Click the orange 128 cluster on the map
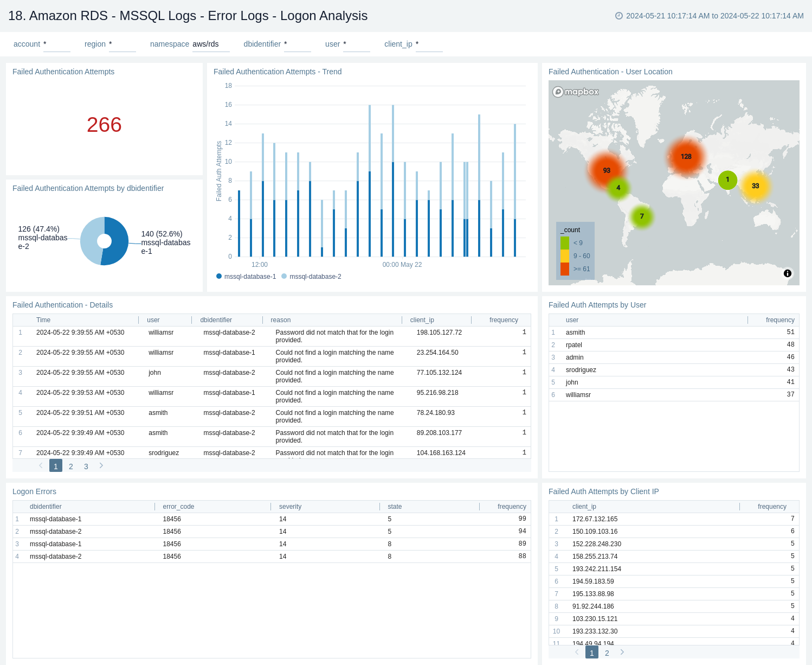The width and height of the screenshot is (812, 665). (x=687, y=157)
